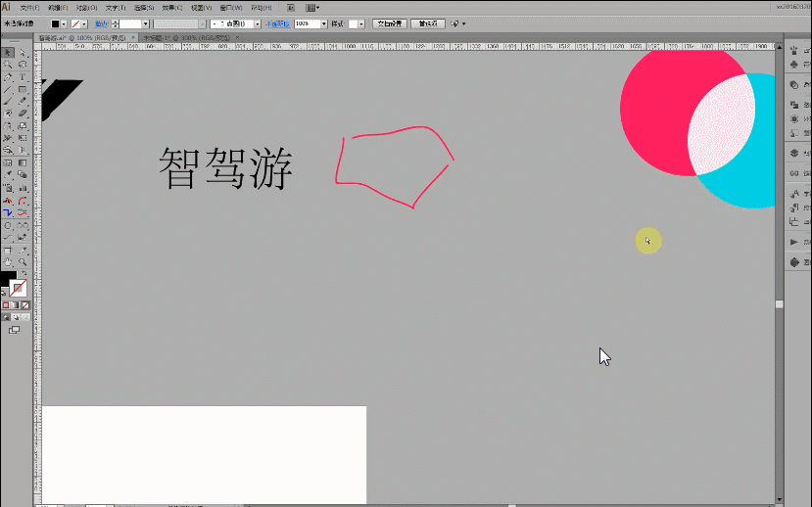Open the Actions panel (play icon)
Viewport: 812px width, 507px height.
pyautogui.click(x=793, y=242)
